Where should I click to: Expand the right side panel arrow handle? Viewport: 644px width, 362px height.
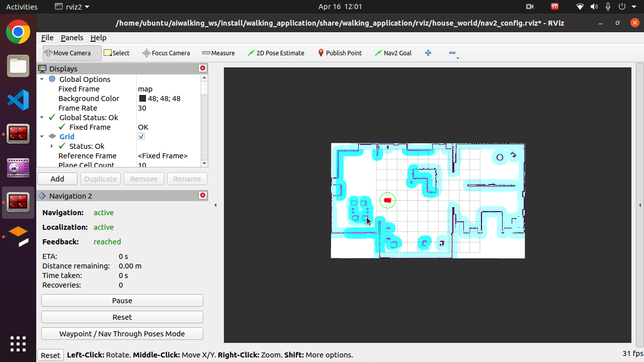639,205
